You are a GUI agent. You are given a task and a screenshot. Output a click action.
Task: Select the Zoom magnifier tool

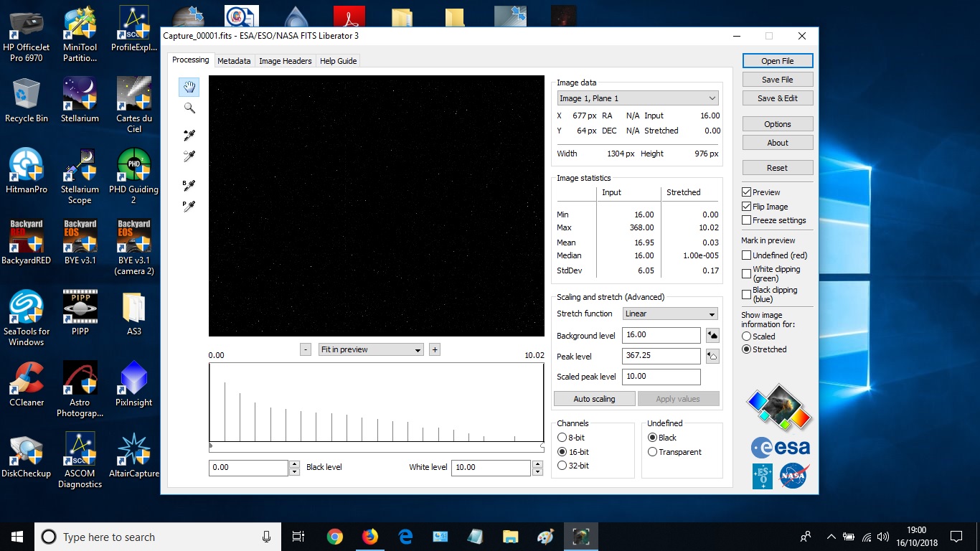(189, 108)
